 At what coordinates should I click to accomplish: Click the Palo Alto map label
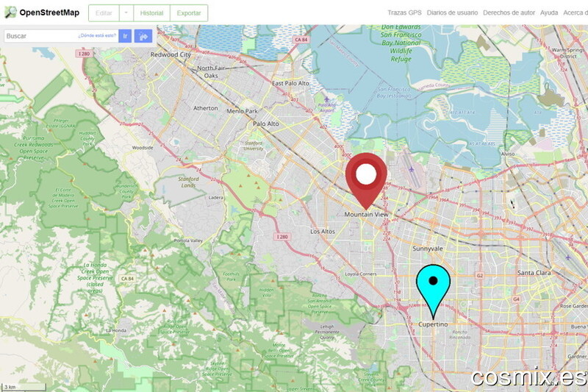click(266, 124)
